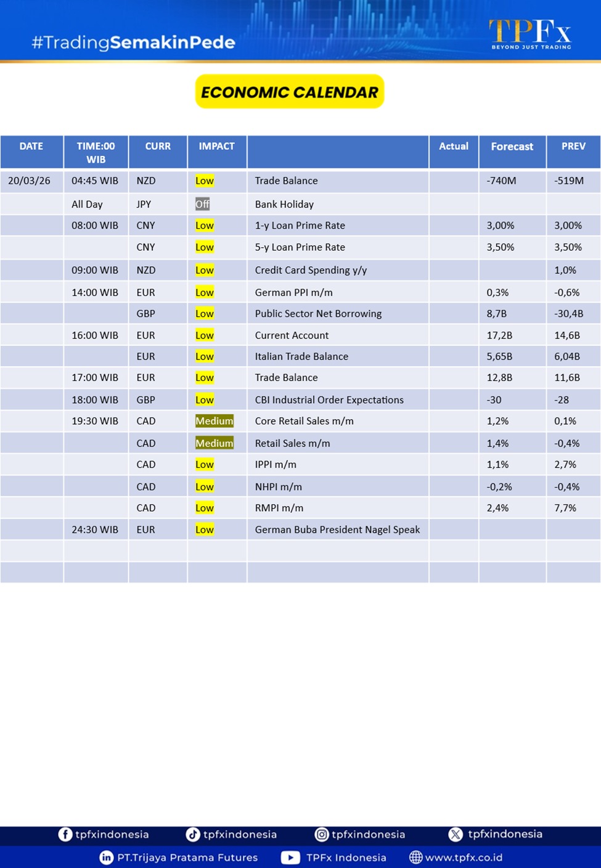Click Medium impact tag for Core Retail Sales

tap(214, 421)
